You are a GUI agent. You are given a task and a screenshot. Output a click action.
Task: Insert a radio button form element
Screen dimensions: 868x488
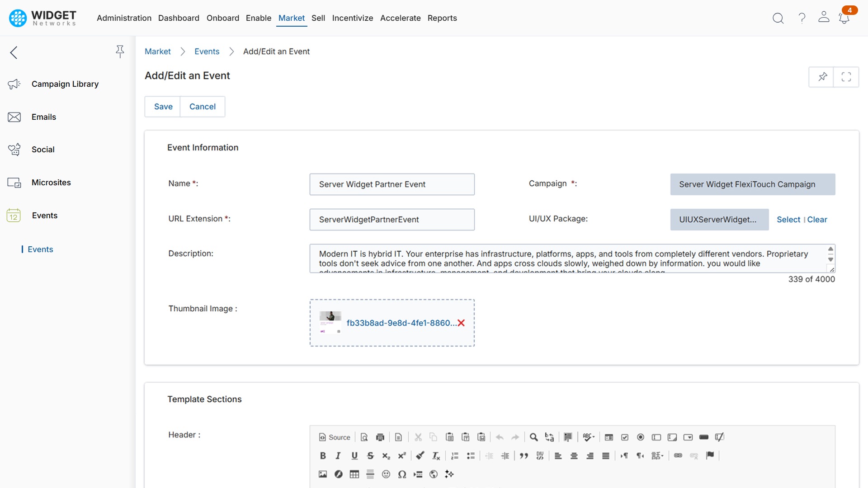coord(641,437)
